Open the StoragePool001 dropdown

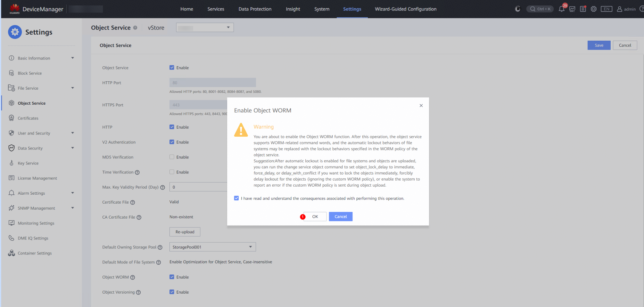click(212, 247)
